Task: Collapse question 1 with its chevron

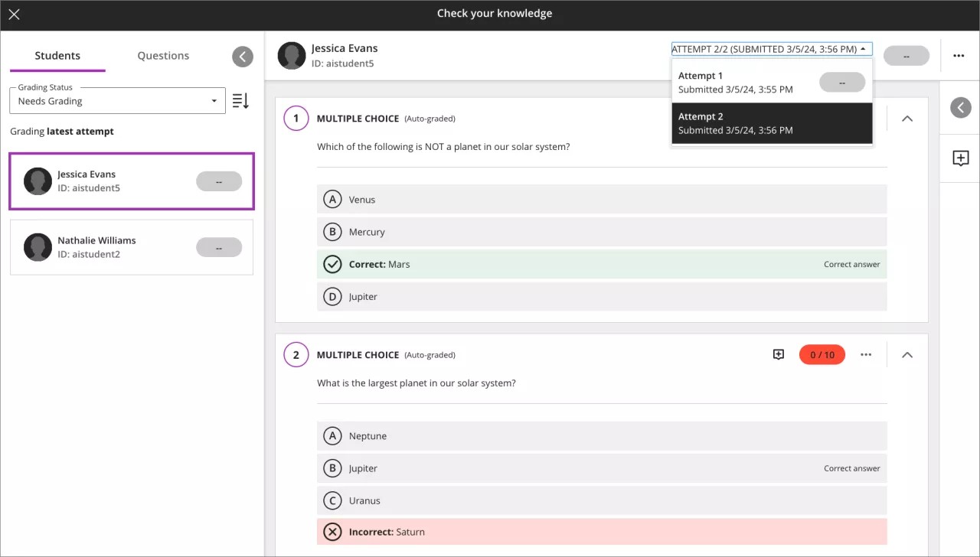Action: click(906, 118)
